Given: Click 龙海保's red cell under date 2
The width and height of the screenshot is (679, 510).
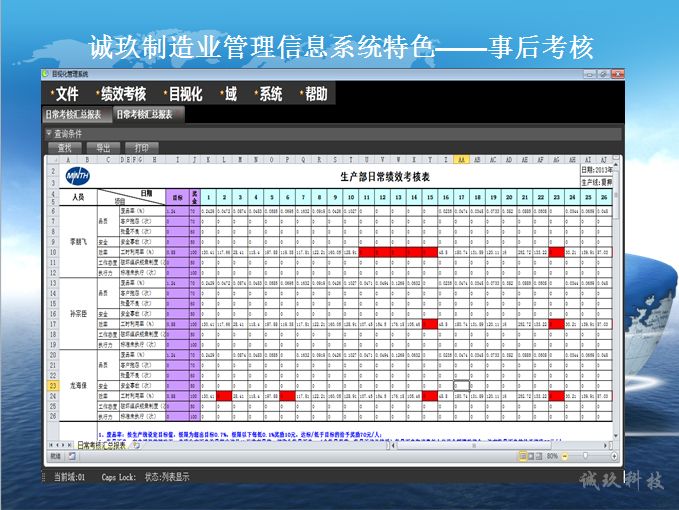Looking at the screenshot, I should coord(224,396).
